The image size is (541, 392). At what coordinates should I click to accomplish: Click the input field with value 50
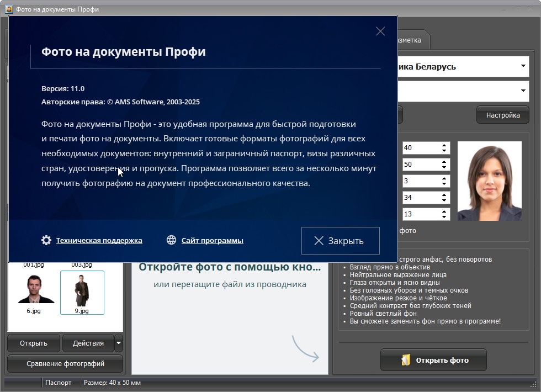coord(421,165)
